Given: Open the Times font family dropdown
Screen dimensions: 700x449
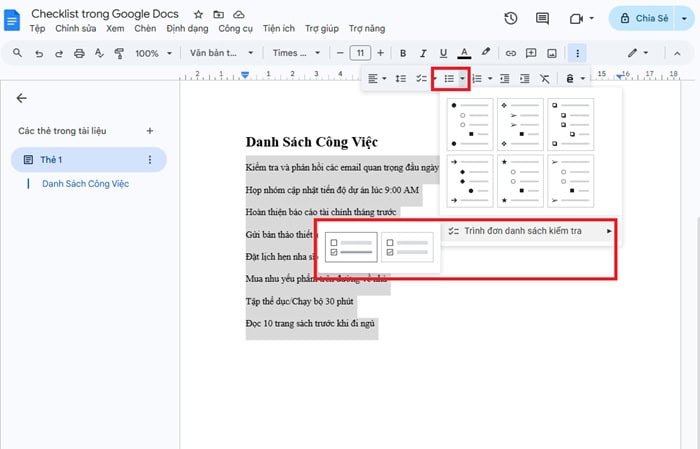Looking at the screenshot, I should tap(297, 53).
